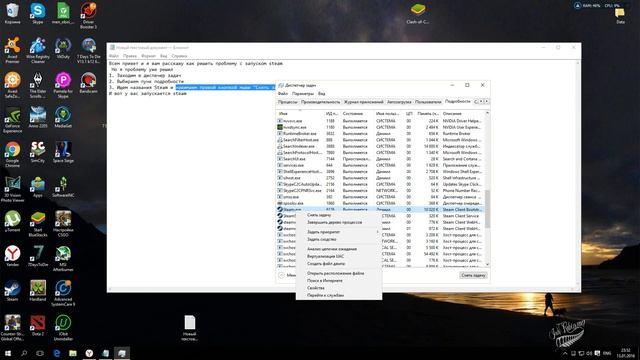This screenshot has height=360, width=640.
Task: Choose Анализ цепочки ожидания in the context menu
Action: click(339, 249)
